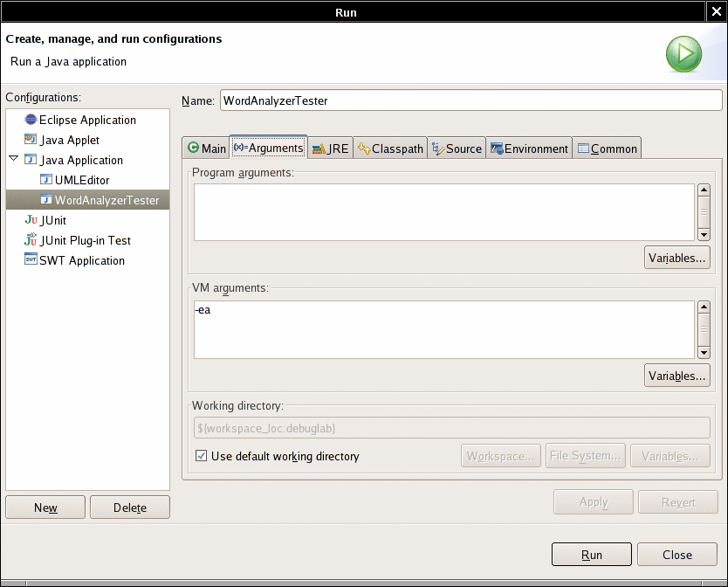Switch to the JRE tab

pyautogui.click(x=330, y=148)
